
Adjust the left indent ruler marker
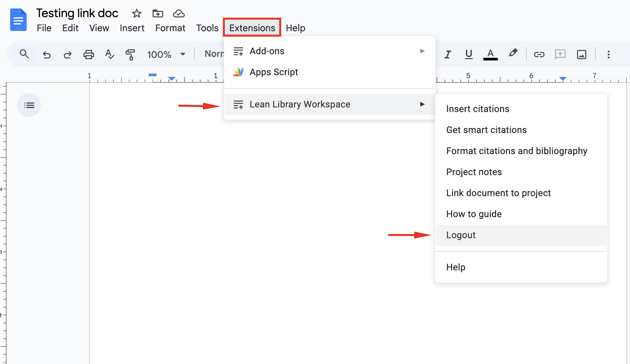point(172,79)
